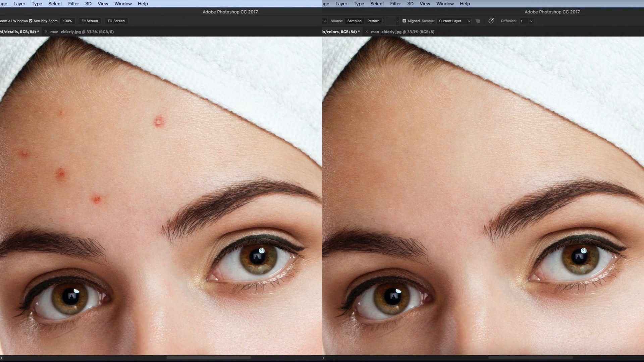Open the Diffusion value dropdown
The height and width of the screenshot is (362, 644).
coord(531,21)
